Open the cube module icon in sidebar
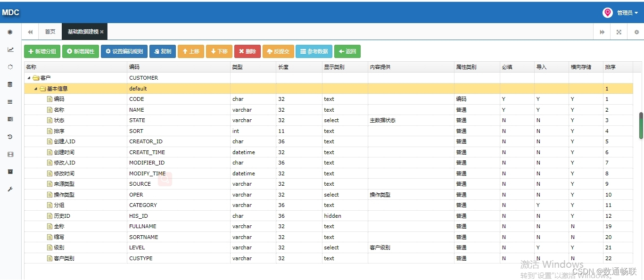This screenshot has width=644, height=280. (x=10, y=32)
